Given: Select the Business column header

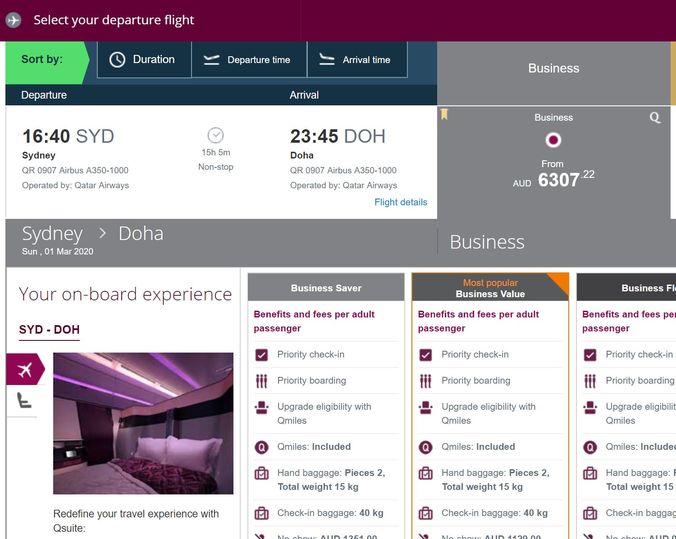Looking at the screenshot, I should point(554,68).
